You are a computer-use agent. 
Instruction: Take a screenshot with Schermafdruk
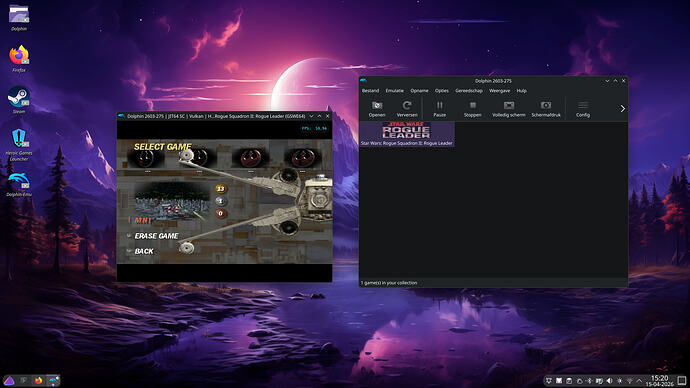coord(546,109)
